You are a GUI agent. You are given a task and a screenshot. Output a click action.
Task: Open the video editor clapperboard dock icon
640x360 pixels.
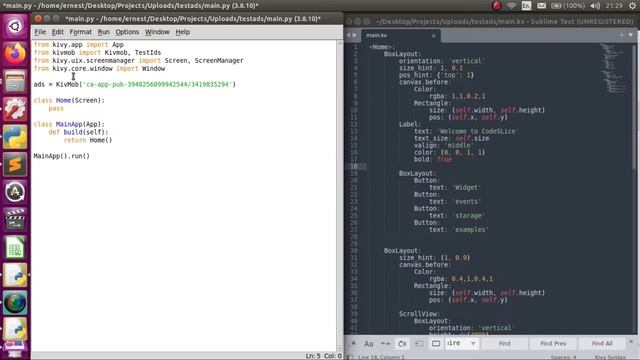[x=15, y=220]
